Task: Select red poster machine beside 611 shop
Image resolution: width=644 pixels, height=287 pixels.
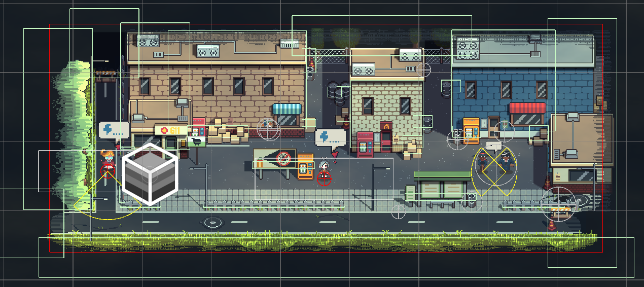Action: (199, 127)
